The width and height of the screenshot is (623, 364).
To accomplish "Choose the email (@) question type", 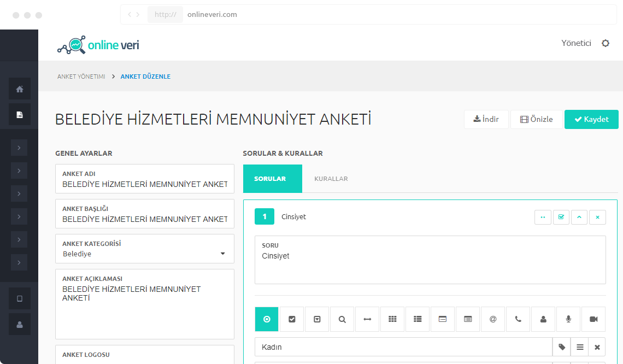I will click(x=493, y=319).
